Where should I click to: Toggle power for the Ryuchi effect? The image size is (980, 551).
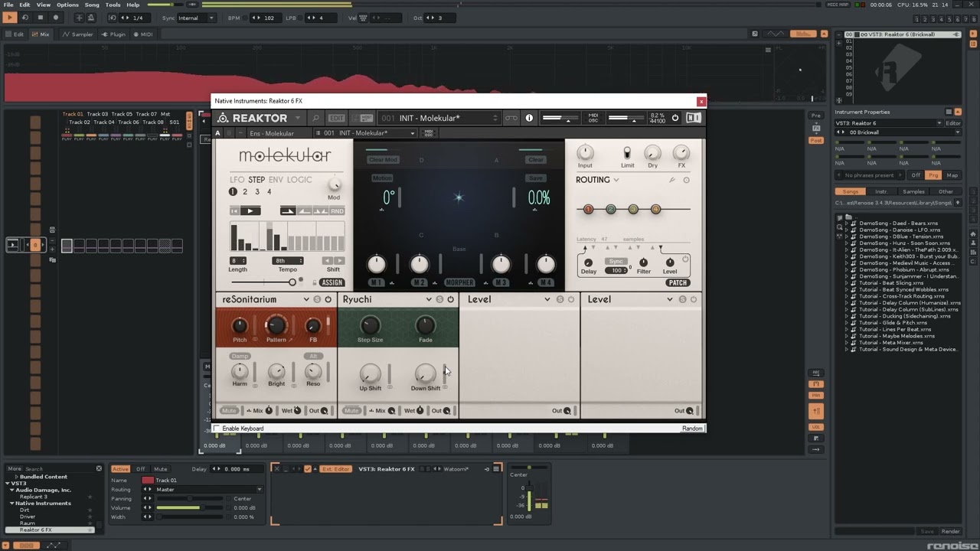pos(450,299)
